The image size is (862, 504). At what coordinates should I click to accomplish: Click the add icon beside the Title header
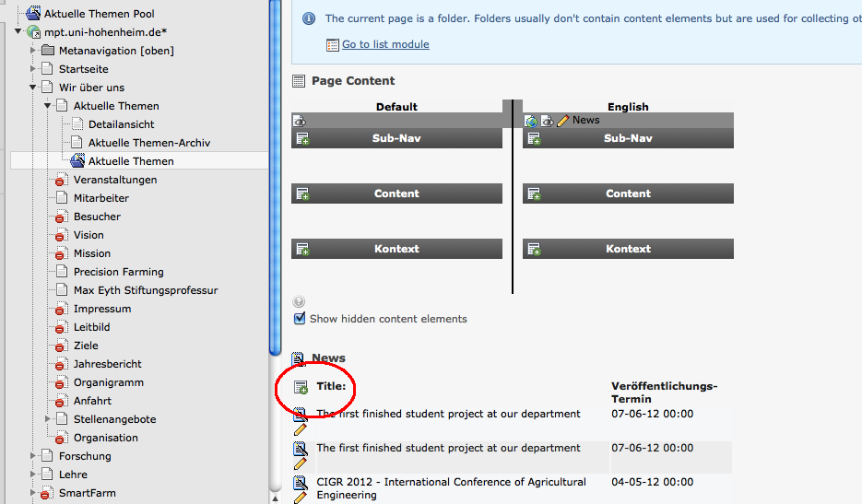[300, 388]
